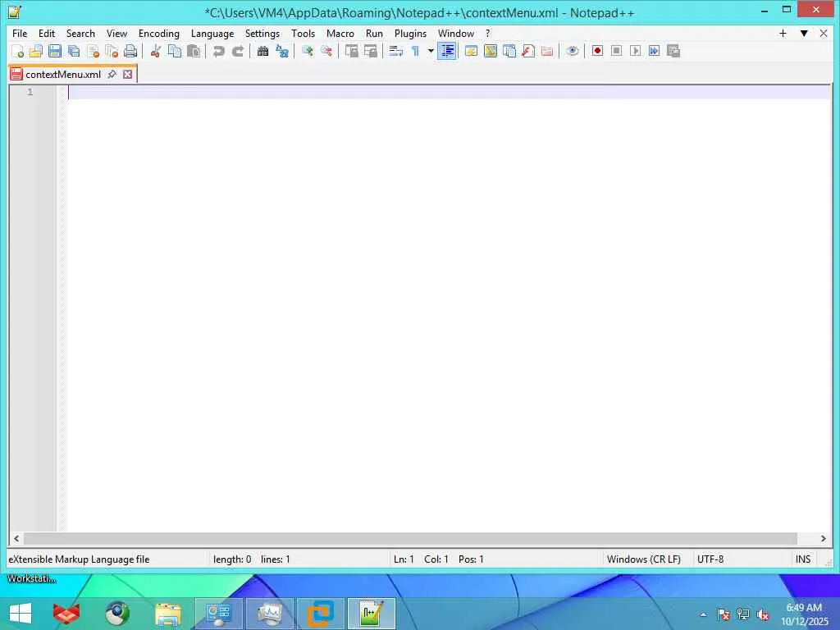Click the Open file toolbar icon
This screenshot has width=840, height=630.
pos(36,51)
